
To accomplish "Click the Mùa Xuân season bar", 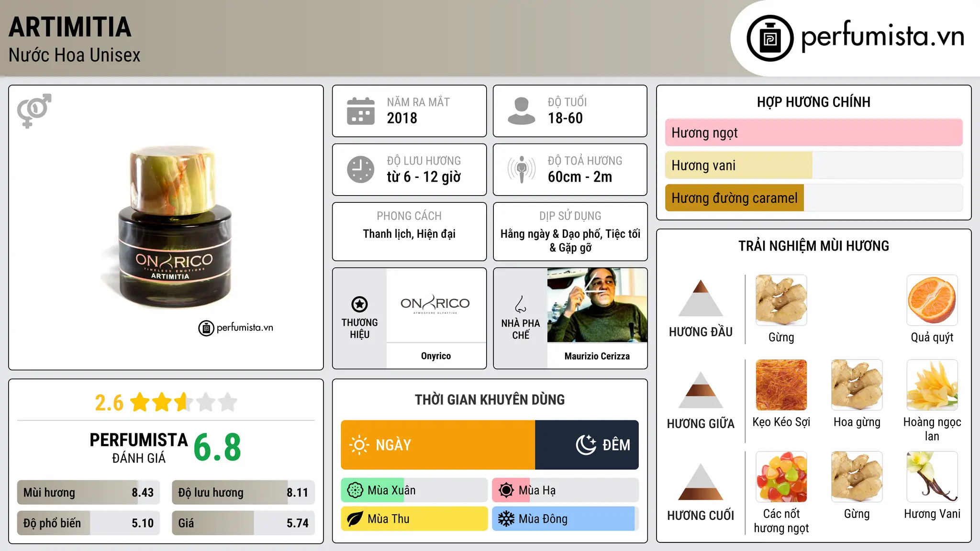I will coord(414,490).
